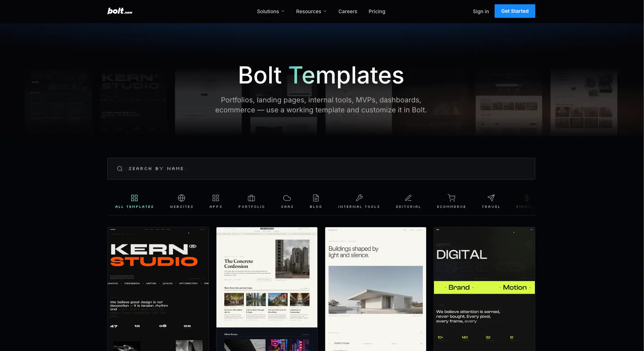Click the bolt.new logo
Image resolution: width=644 pixels, height=351 pixels.
click(120, 11)
